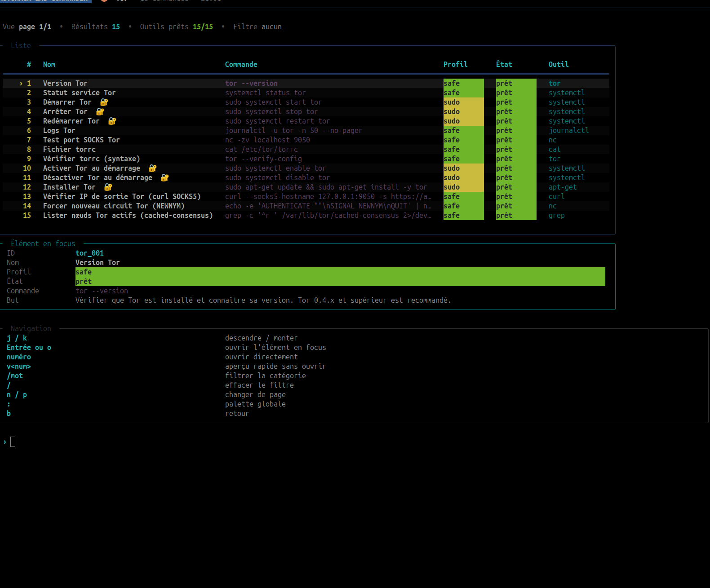Click the 'n / p' page shortcut
710x588 pixels.
17,394
